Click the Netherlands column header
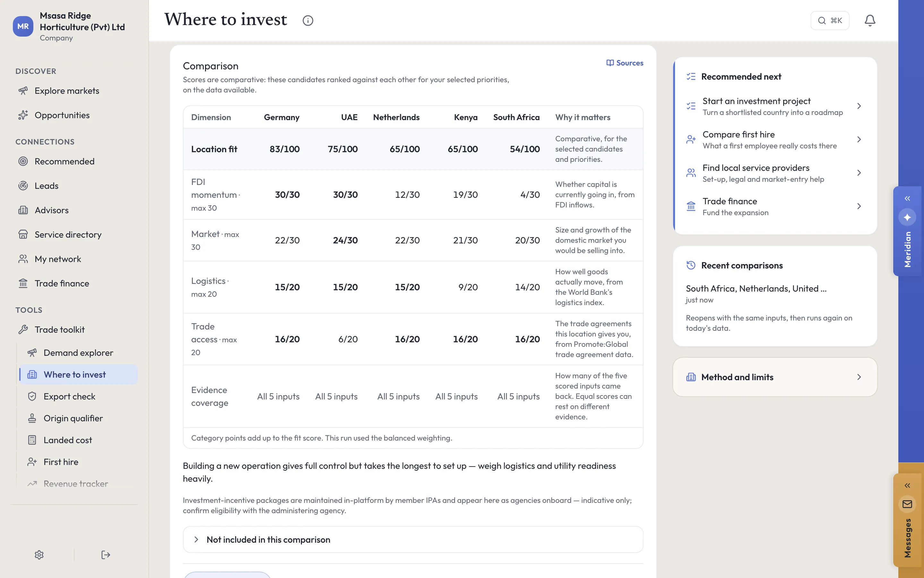The image size is (924, 578). click(396, 117)
